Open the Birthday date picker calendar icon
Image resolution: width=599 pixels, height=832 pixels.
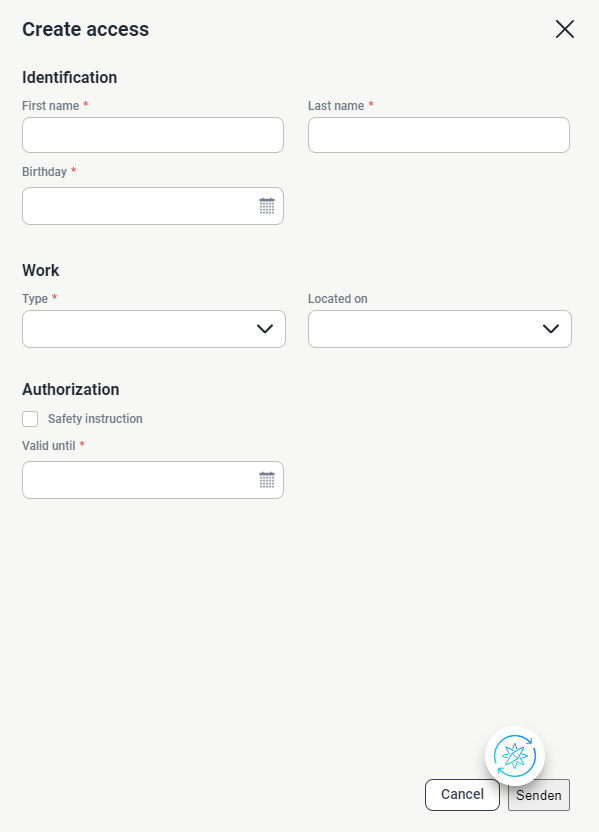click(x=266, y=205)
